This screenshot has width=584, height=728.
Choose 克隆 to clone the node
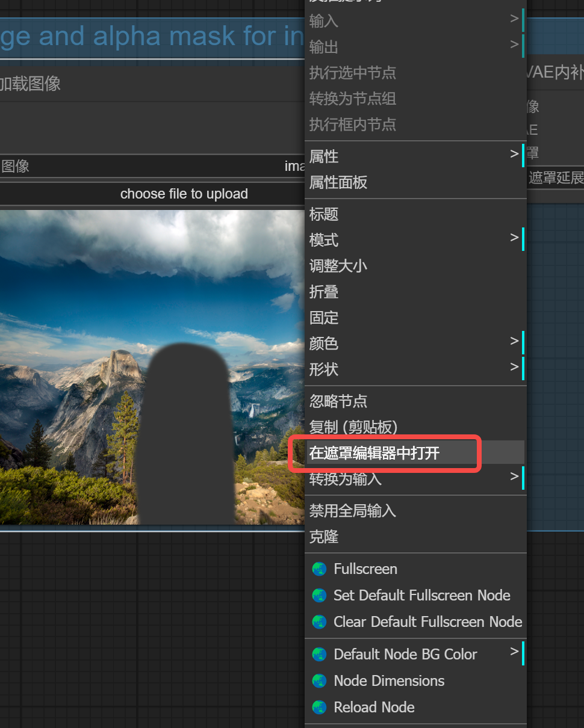pos(415,537)
